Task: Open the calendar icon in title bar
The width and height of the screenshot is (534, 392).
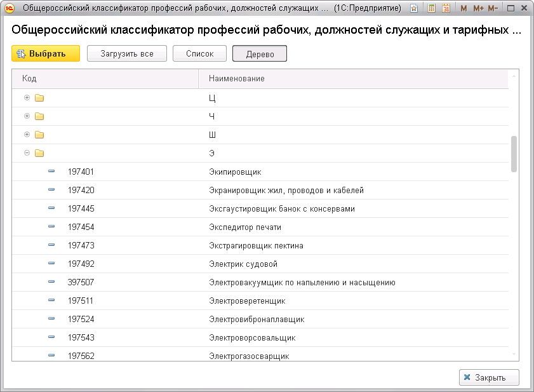Action: [446, 9]
